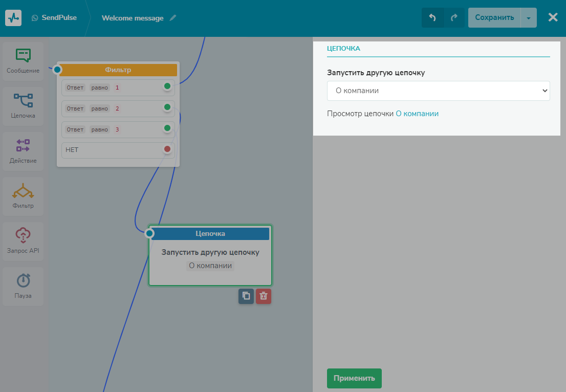Click the Цепочка block input connector
566x392 pixels.
(x=149, y=233)
